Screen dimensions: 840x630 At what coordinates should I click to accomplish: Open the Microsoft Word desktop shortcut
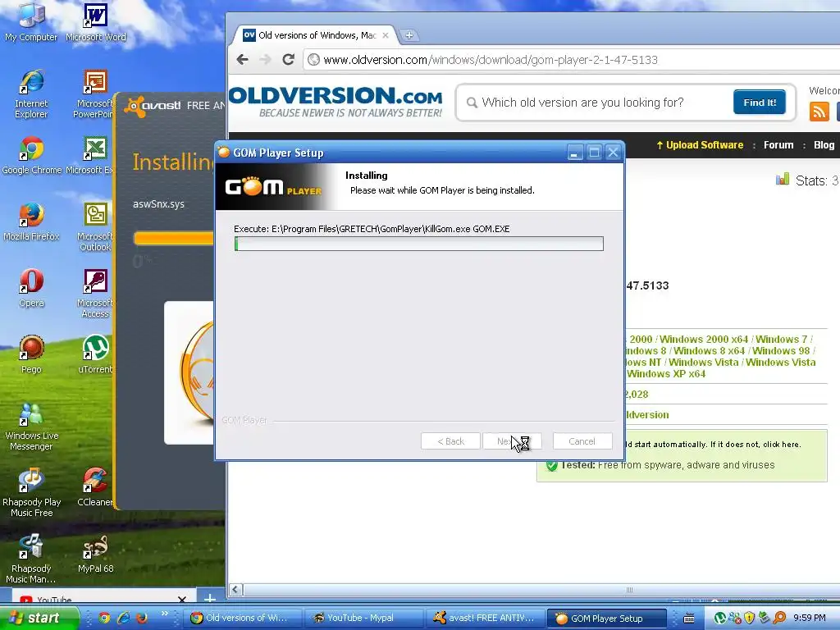point(95,21)
